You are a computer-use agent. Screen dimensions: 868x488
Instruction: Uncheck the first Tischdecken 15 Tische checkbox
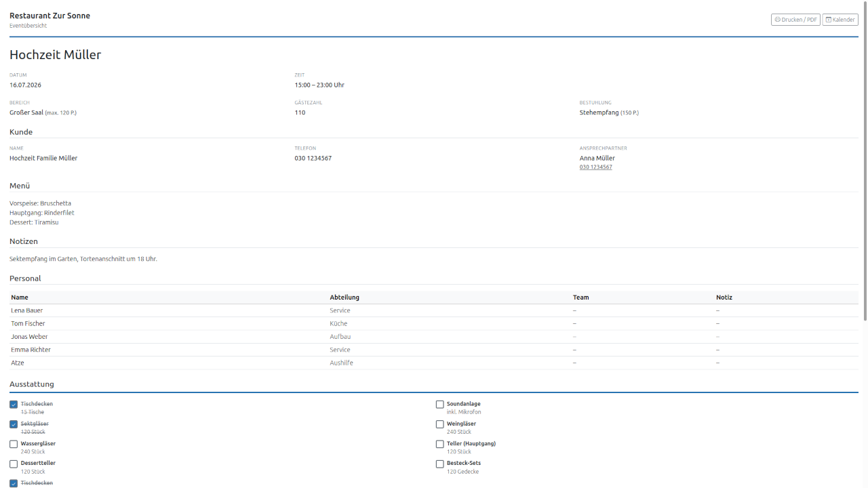coord(14,405)
